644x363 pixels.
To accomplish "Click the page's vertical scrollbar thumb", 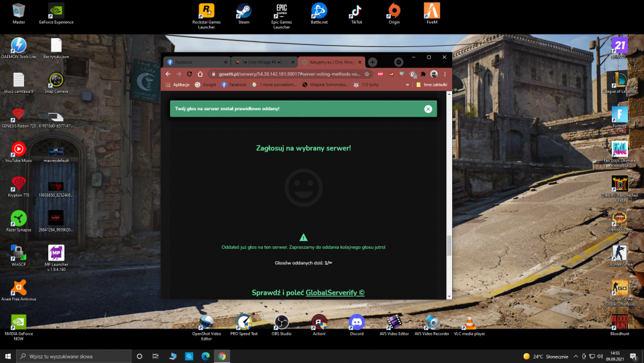I will coord(449,246).
